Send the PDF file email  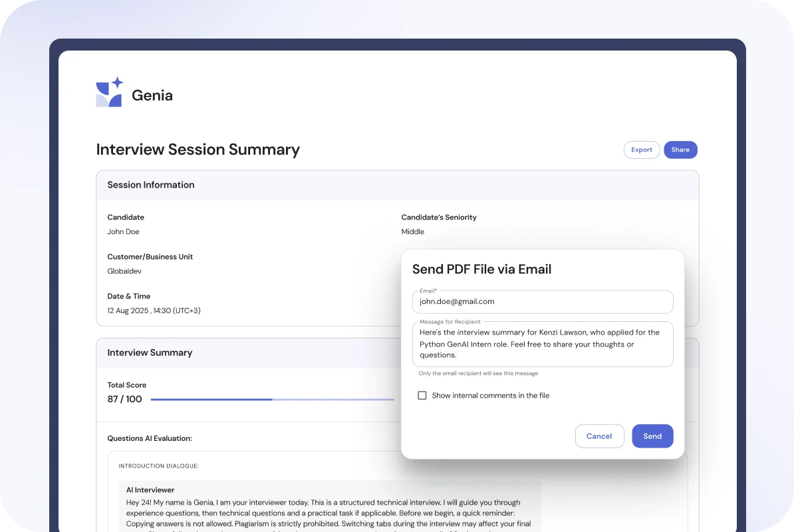652,436
